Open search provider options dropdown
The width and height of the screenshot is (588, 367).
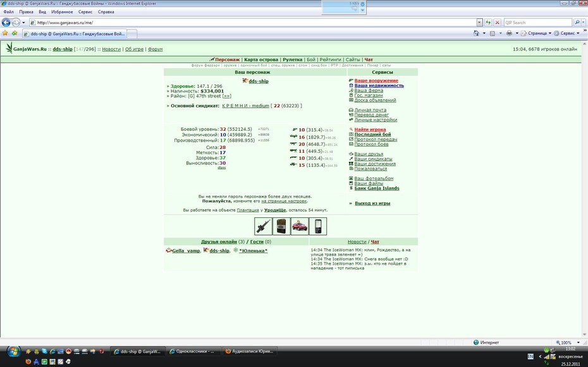pos(584,23)
